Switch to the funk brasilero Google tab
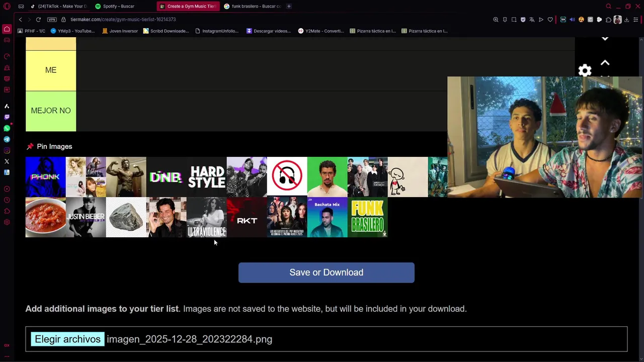644x362 pixels. [253, 6]
